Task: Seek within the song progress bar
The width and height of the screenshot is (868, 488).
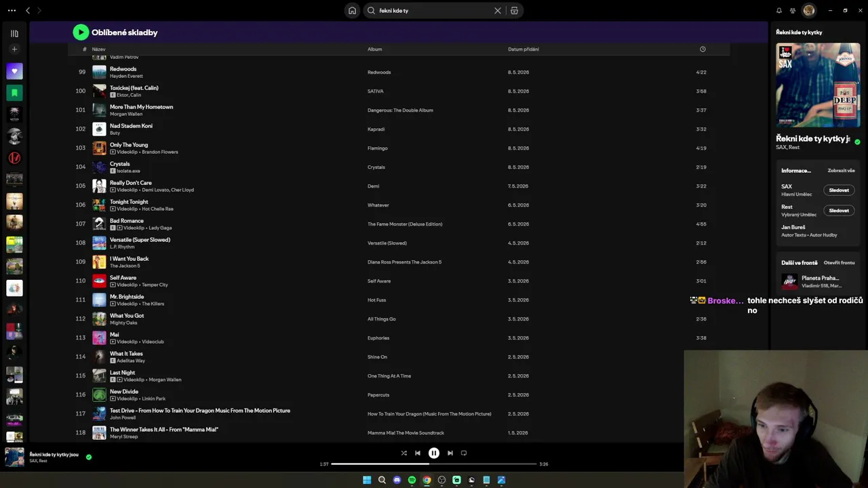Action: (434, 464)
